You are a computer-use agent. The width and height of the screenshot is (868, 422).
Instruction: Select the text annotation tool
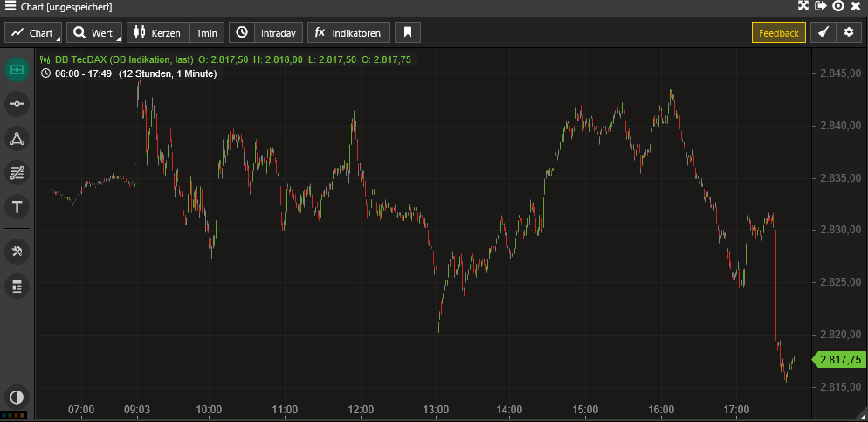pos(17,207)
